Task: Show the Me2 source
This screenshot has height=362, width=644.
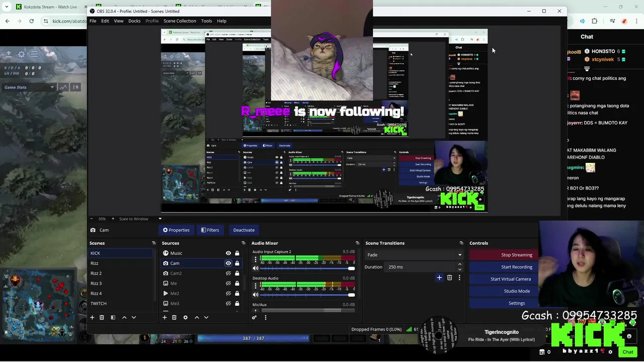Action: [x=228, y=293]
